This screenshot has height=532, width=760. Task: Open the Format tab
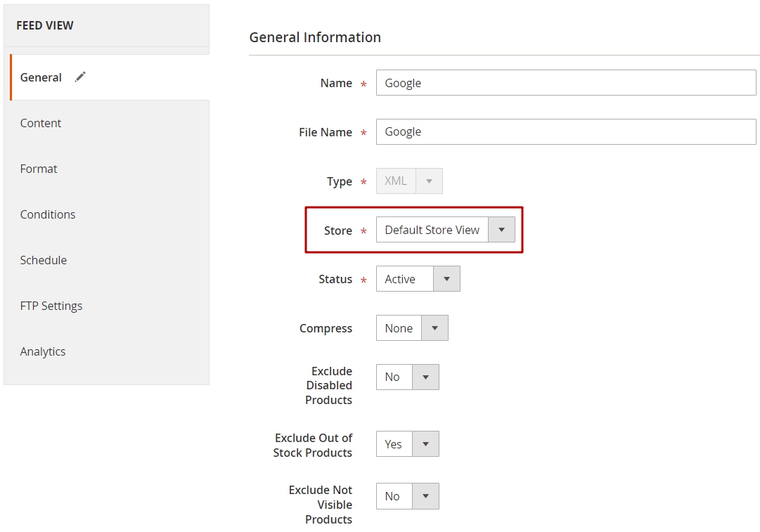tap(107, 169)
